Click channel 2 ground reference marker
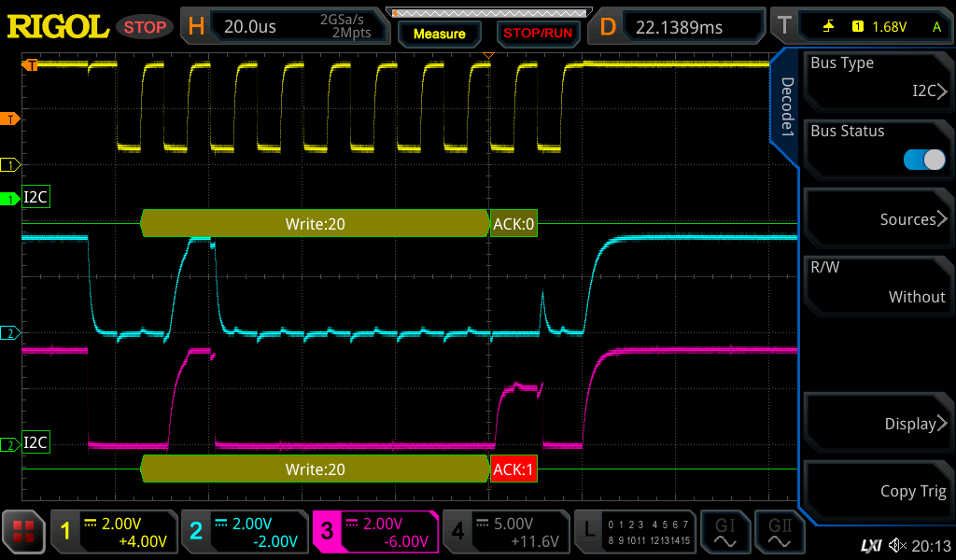Screen dimensions: 956x560 click(10, 332)
